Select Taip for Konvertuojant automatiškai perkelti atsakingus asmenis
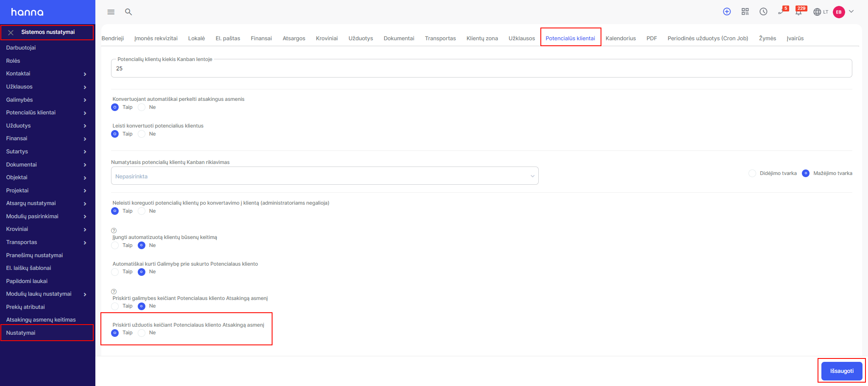 coord(115,107)
